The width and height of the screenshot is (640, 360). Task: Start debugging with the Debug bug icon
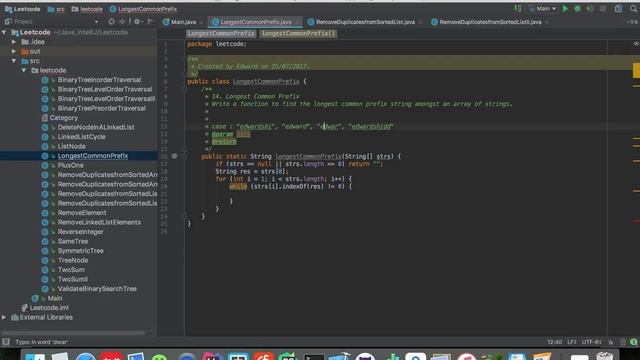(x=578, y=9)
